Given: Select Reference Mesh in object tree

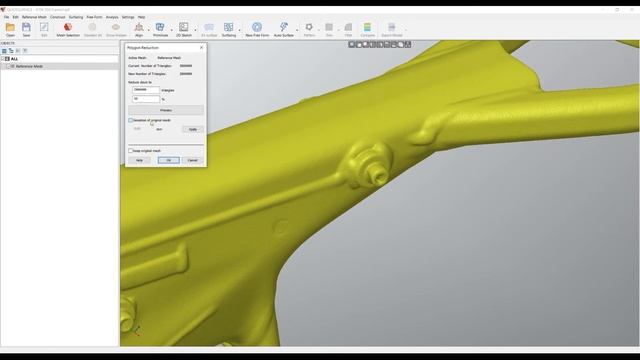Looking at the screenshot, I should click(29, 66).
